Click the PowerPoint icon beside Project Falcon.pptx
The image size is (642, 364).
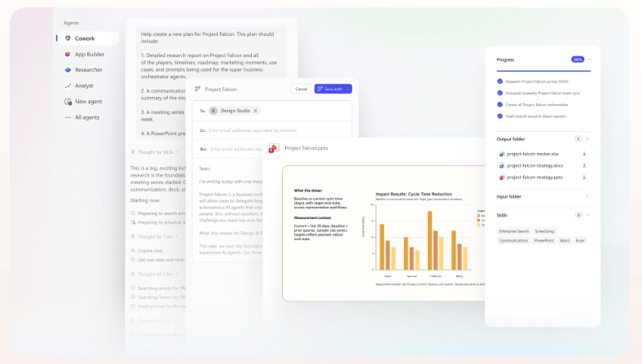coord(274,149)
